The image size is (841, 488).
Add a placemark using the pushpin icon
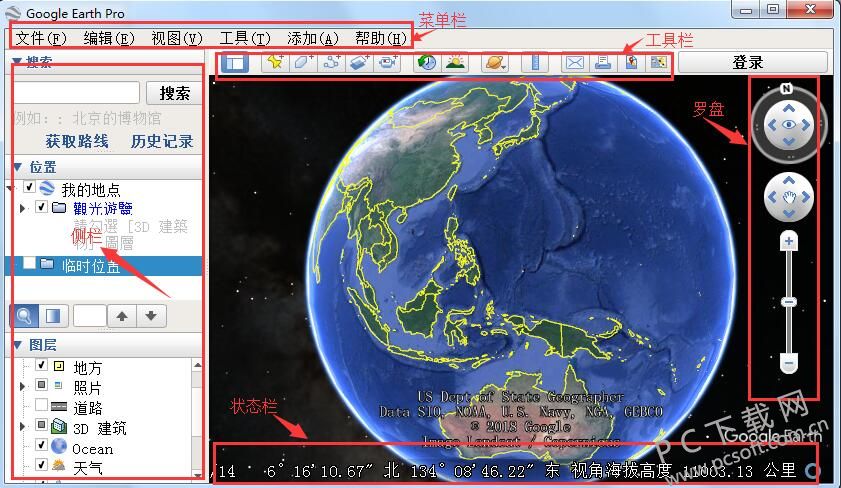tap(275, 62)
